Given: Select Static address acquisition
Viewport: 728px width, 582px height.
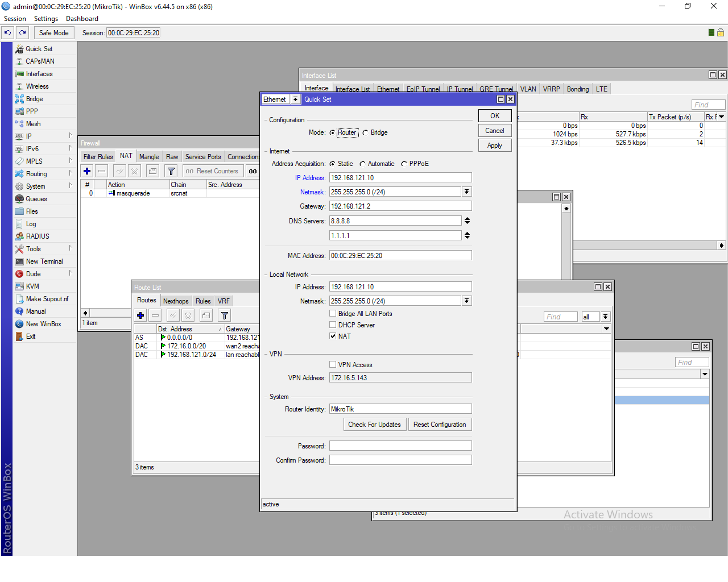Looking at the screenshot, I should [x=332, y=164].
